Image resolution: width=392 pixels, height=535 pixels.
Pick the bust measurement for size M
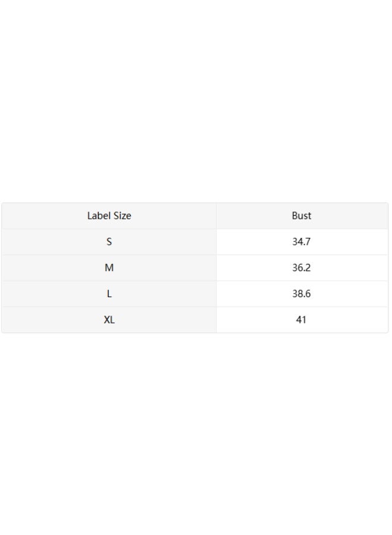(x=302, y=267)
